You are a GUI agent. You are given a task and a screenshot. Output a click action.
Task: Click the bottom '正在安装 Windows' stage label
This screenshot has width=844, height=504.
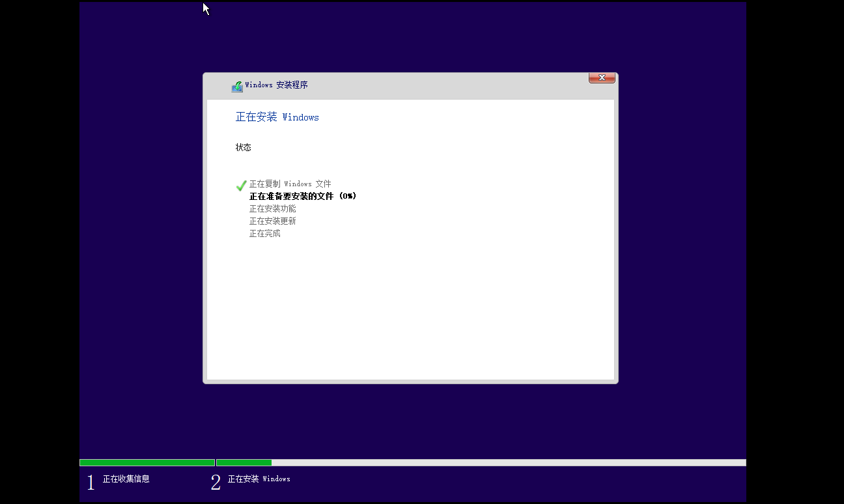(x=259, y=479)
